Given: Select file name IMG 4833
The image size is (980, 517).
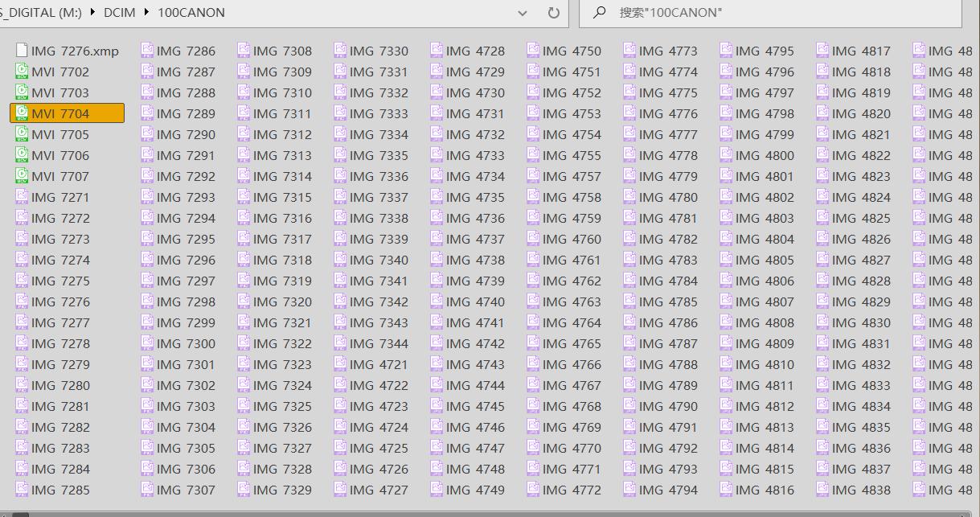Looking at the screenshot, I should point(862,385).
